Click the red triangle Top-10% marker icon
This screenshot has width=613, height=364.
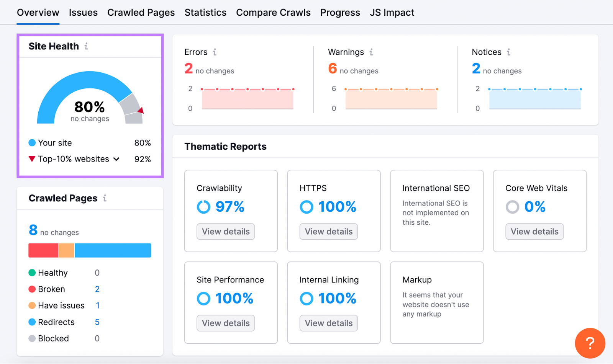32,159
